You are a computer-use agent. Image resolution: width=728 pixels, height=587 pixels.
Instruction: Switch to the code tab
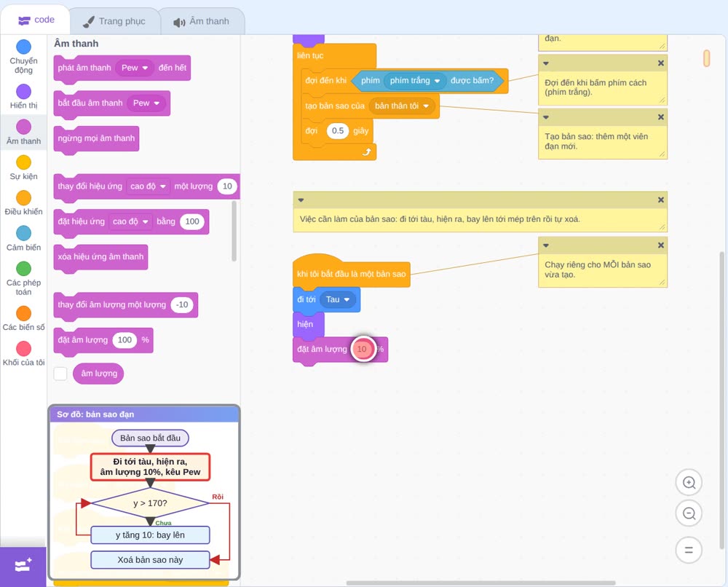(x=36, y=20)
